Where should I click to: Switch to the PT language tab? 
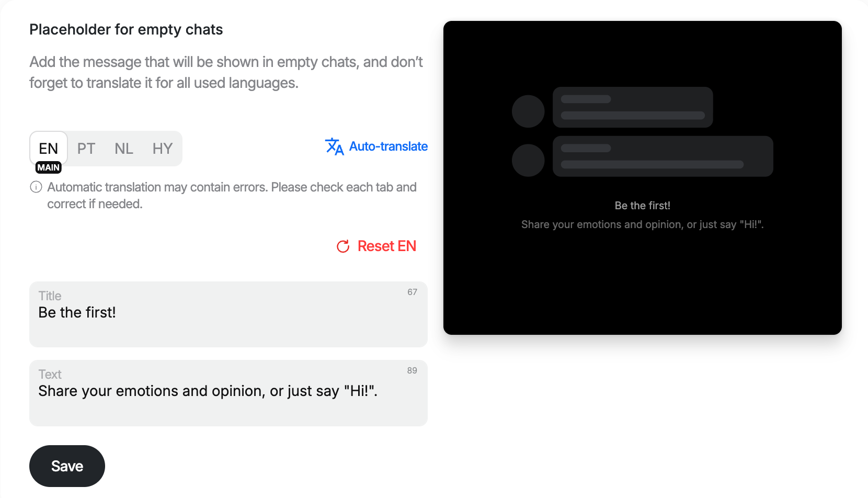pos(86,149)
